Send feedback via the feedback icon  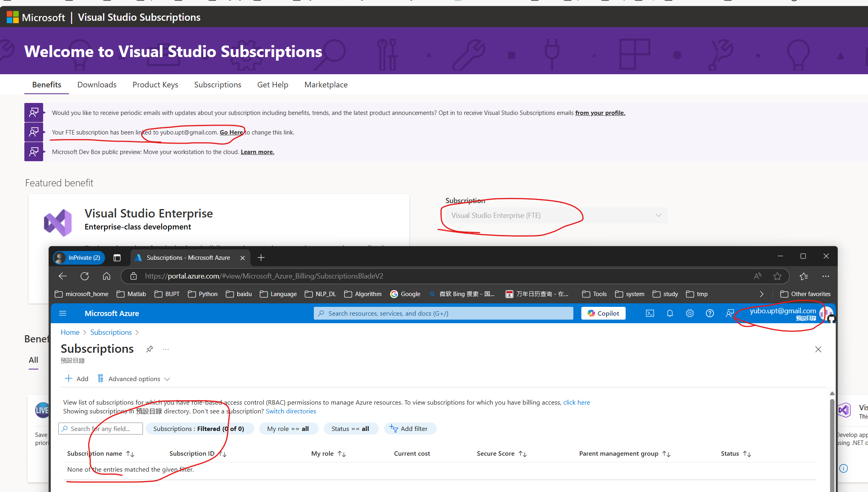(x=730, y=313)
